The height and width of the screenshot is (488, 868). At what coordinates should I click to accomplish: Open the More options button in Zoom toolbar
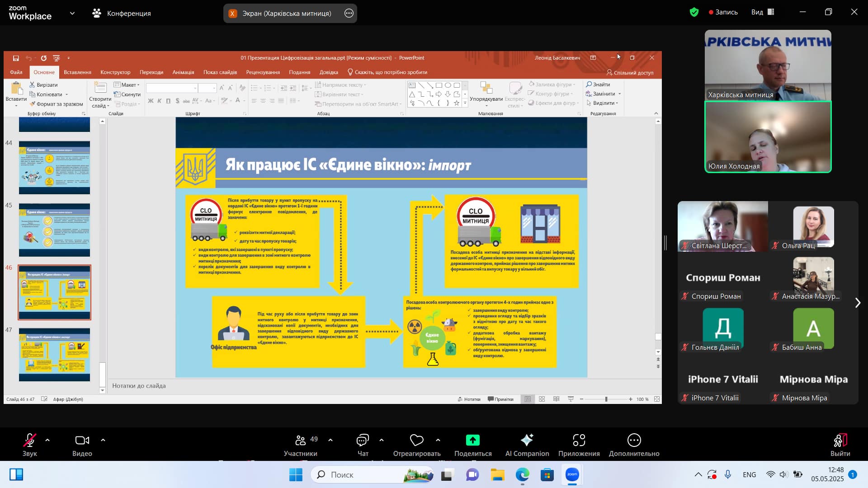point(634,445)
